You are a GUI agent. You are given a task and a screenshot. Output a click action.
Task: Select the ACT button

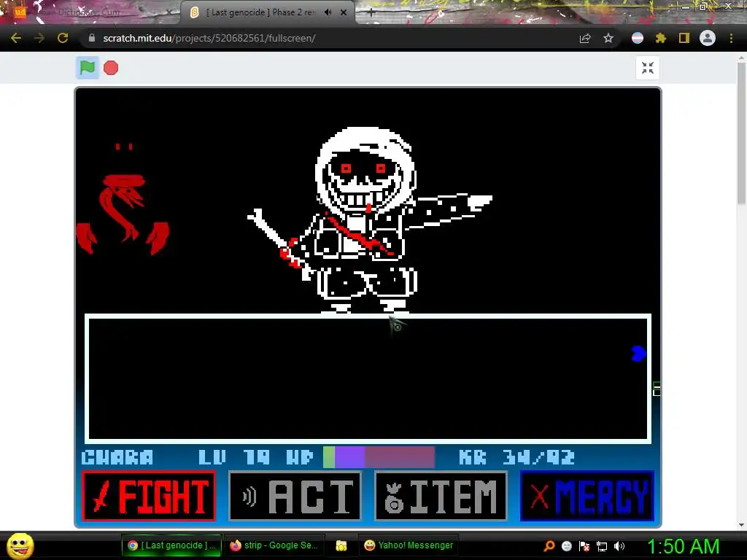(x=295, y=496)
